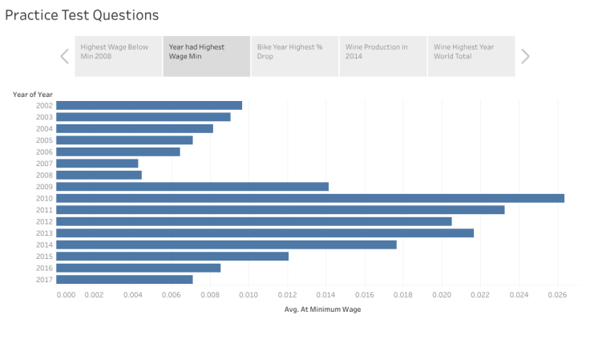
Task: Select the shortest bar for 2007
Action: [97, 163]
